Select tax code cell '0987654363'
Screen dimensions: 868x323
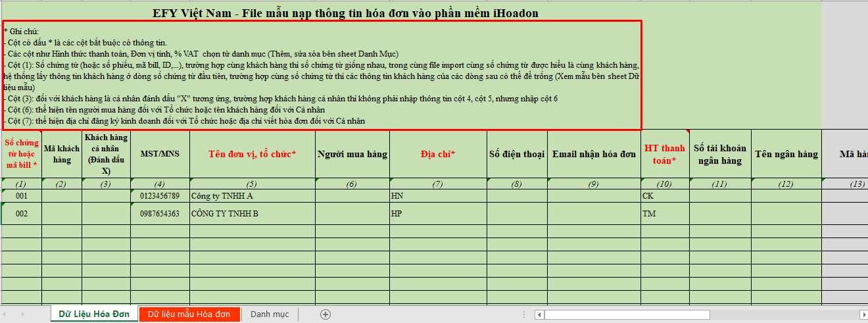[x=160, y=213]
